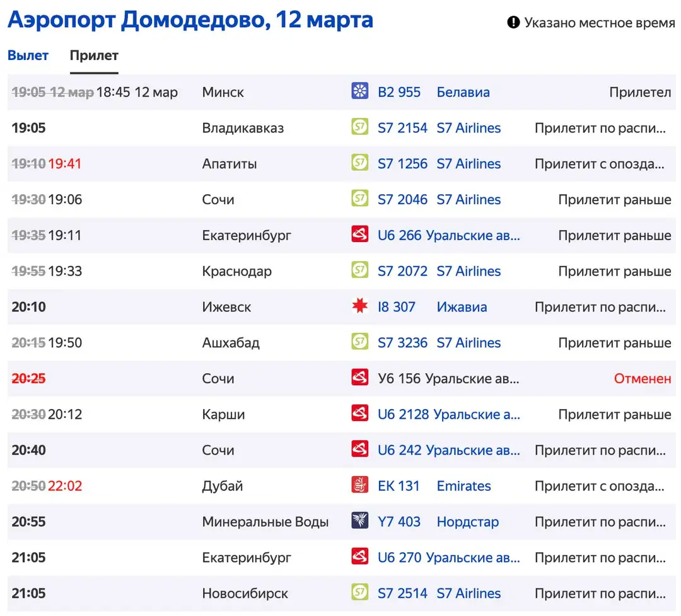The image size is (681, 616).
Task: Click the Дубай origin city text
Action: pos(223,485)
